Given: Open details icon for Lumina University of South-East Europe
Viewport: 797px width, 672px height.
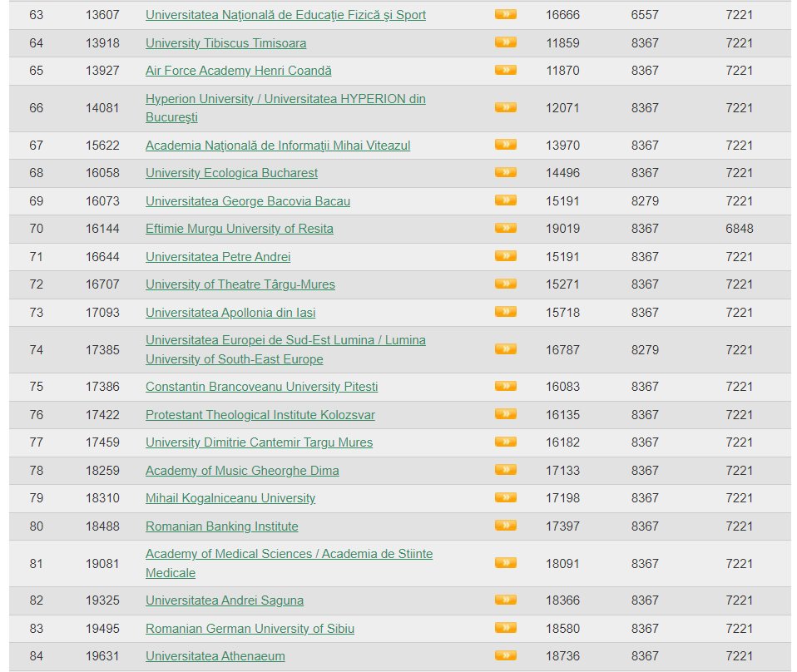Looking at the screenshot, I should pyautogui.click(x=505, y=349).
